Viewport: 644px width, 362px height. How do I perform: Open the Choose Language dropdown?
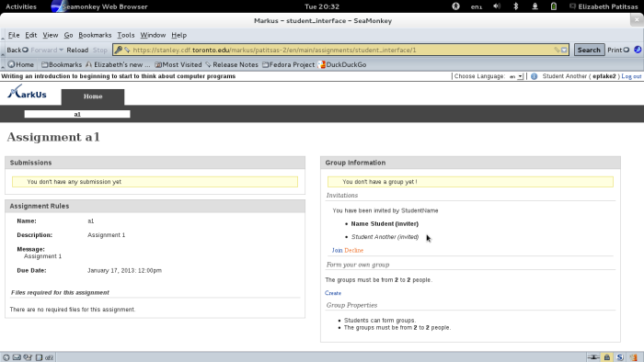[516, 76]
